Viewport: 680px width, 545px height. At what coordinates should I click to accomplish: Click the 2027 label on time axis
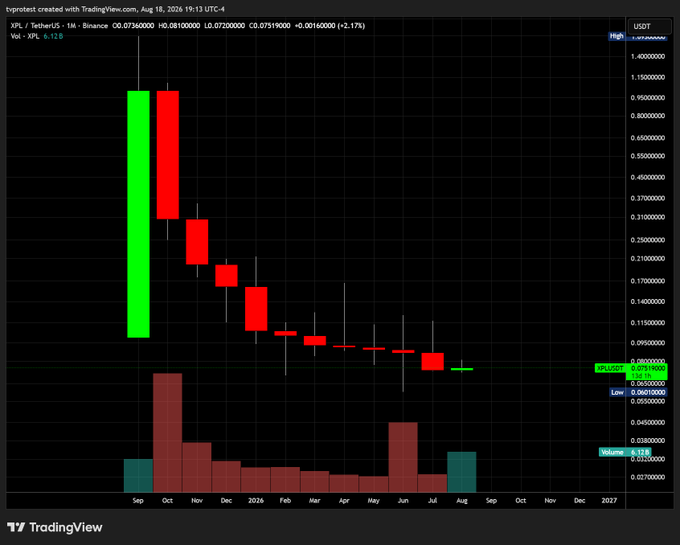(x=609, y=500)
